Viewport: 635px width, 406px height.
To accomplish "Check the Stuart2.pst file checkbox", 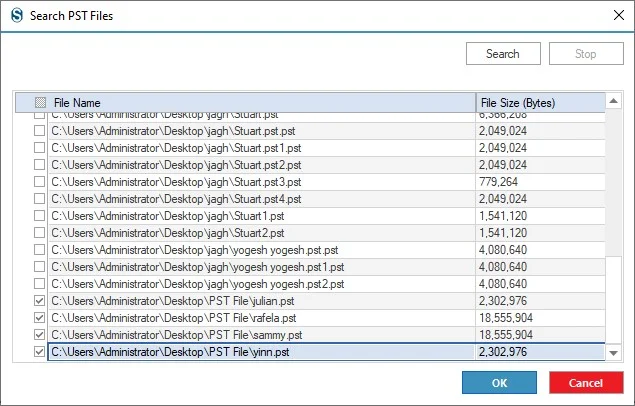I will tap(39, 233).
